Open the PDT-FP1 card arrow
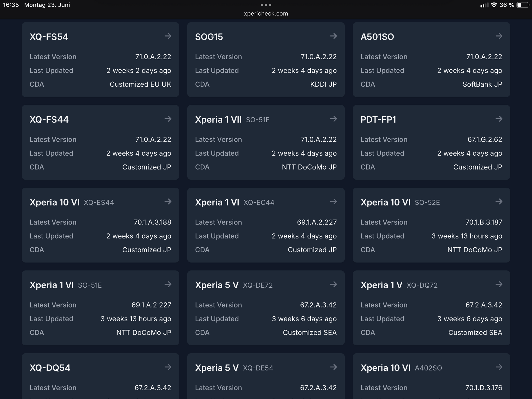The width and height of the screenshot is (532, 399). [499, 119]
